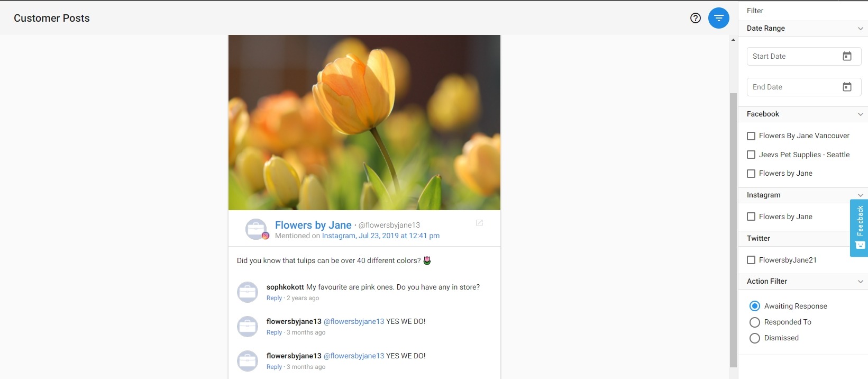Screen dimensions: 868x379
Task: Click the Flowers by Jane profile avatar
Action: coord(256,229)
